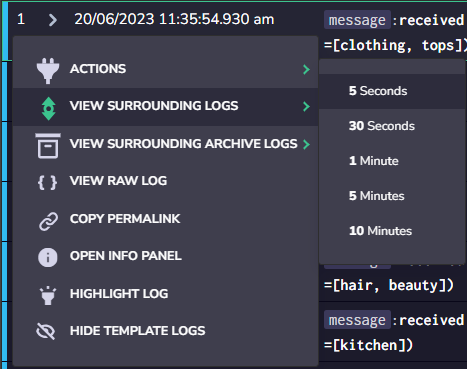Choose VIEW RAW LOG
Image resolution: width=467 pixels, height=369 pixels.
pyautogui.click(x=165, y=181)
